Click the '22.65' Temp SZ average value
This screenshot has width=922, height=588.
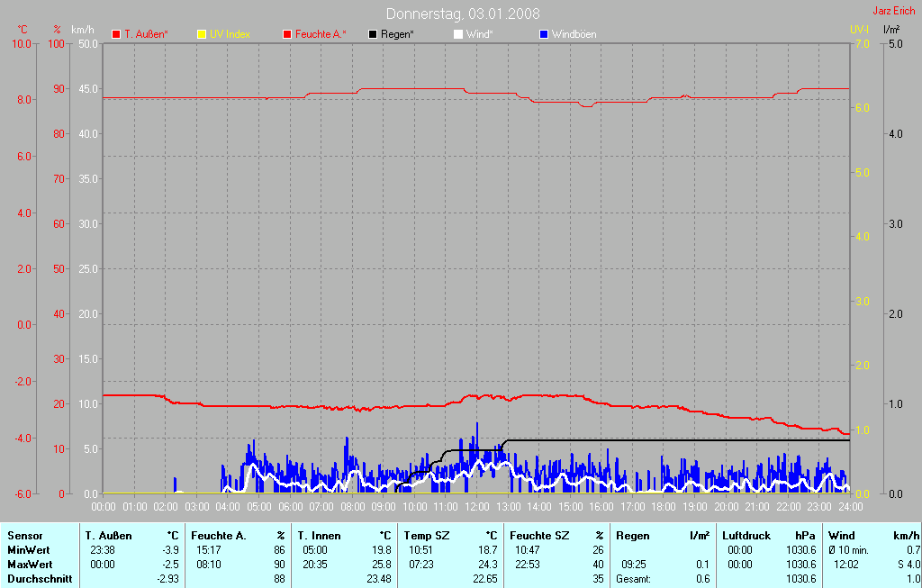(485, 579)
